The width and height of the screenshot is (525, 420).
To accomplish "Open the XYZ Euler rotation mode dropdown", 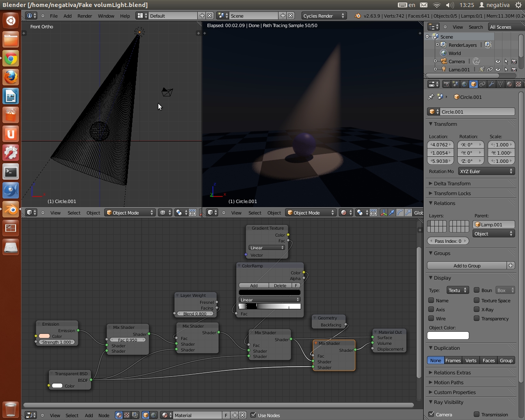I will tap(486, 171).
